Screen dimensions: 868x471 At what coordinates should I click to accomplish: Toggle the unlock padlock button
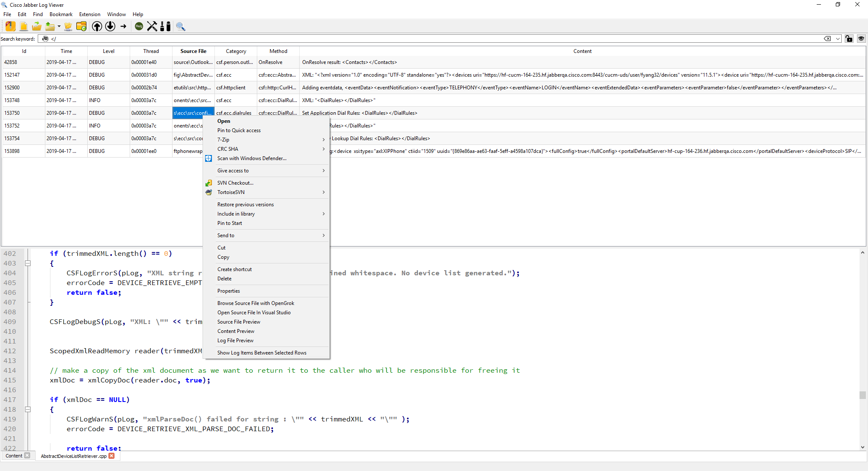(849, 39)
